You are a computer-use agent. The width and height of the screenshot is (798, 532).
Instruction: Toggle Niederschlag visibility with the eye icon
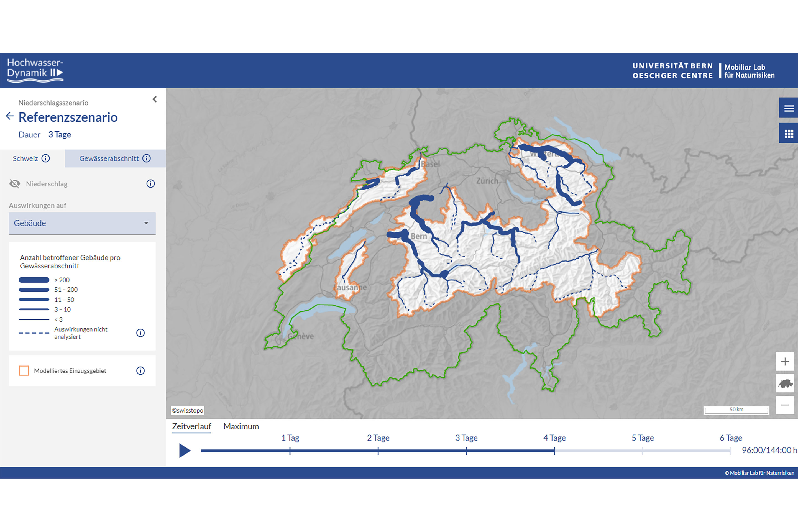point(15,183)
